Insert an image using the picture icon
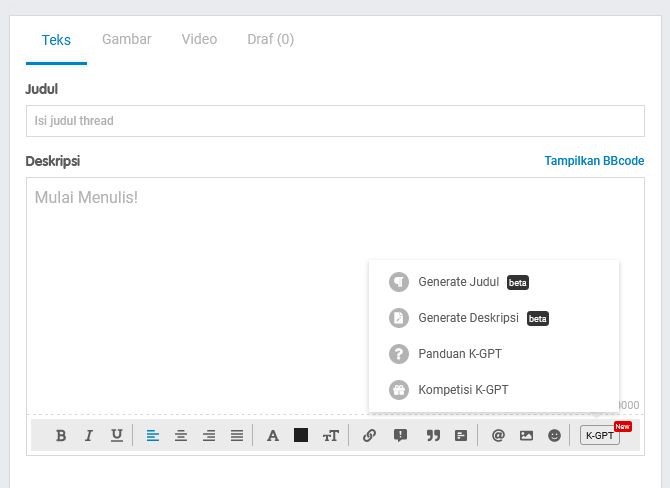The width and height of the screenshot is (670, 488). (x=526, y=436)
